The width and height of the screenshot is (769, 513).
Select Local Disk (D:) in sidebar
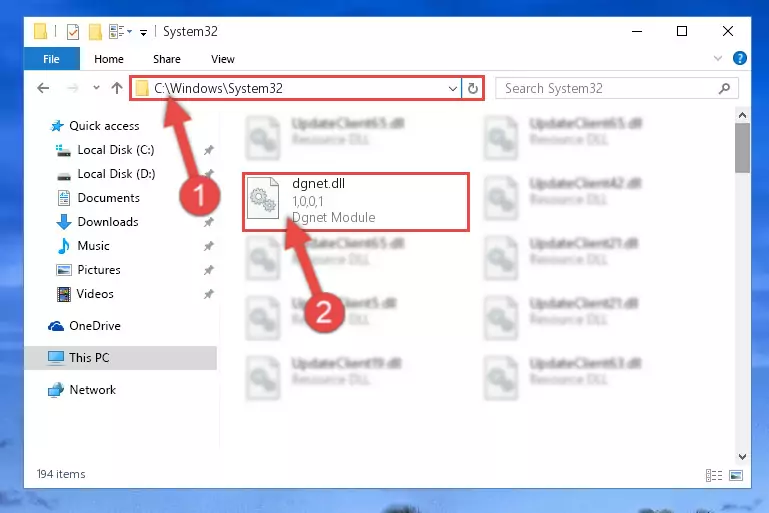pyautogui.click(x=116, y=174)
